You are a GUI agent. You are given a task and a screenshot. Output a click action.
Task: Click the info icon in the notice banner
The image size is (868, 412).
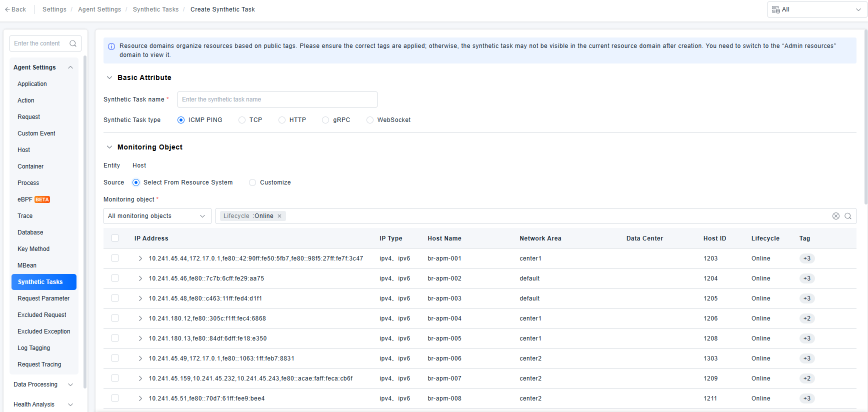coord(111,46)
